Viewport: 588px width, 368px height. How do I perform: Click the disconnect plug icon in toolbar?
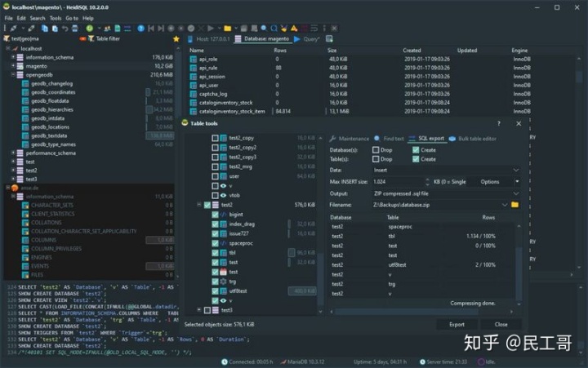(x=31, y=28)
